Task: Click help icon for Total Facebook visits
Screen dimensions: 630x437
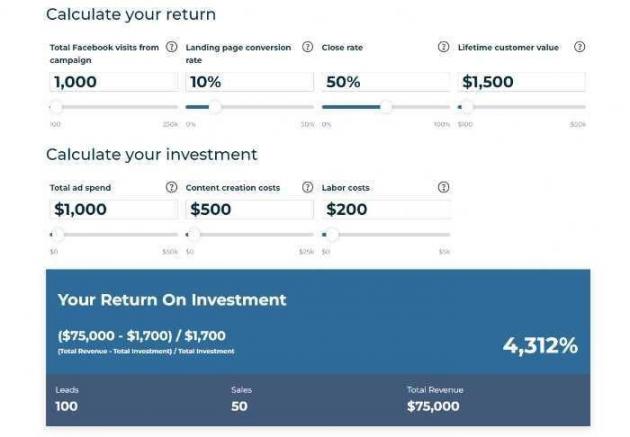Action: click(171, 47)
